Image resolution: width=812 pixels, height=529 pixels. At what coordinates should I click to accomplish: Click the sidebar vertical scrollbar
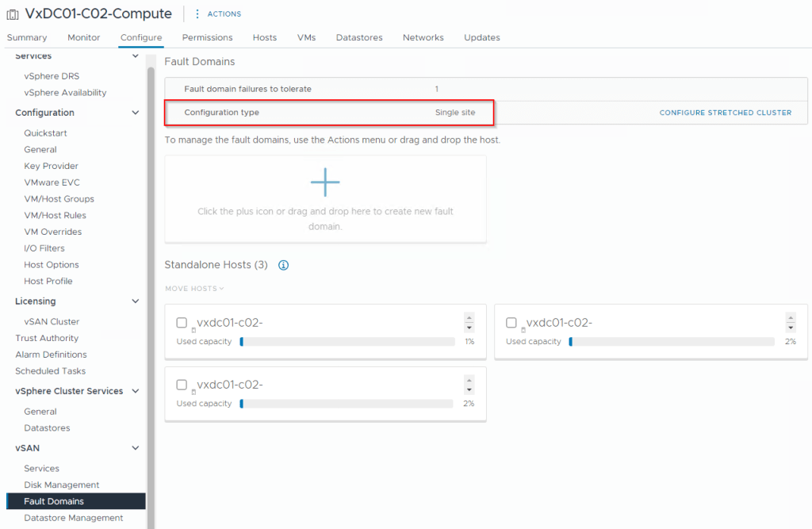[x=151, y=298]
